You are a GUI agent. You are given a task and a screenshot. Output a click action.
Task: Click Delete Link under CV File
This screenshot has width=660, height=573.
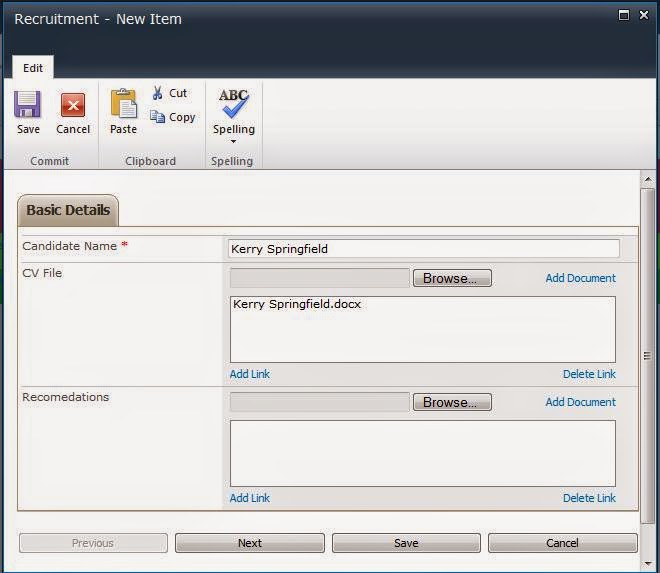pos(589,374)
